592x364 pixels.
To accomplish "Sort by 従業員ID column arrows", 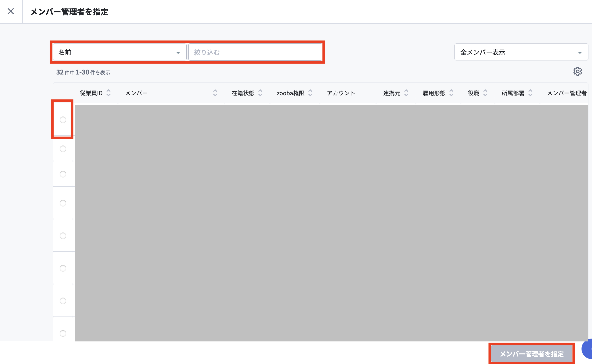I will click(108, 93).
